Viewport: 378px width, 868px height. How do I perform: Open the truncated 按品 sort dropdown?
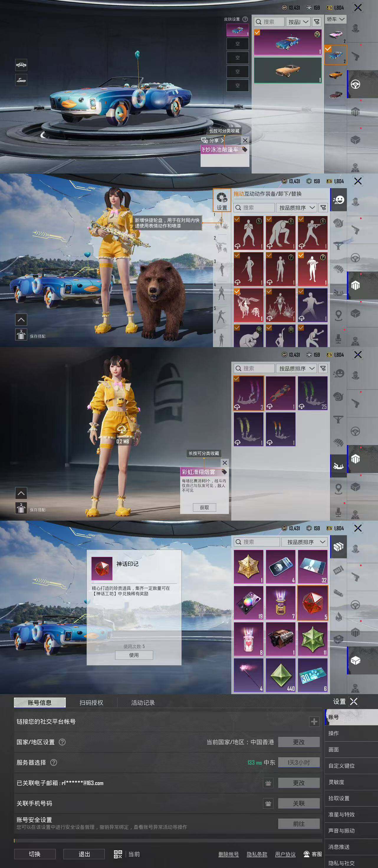(x=298, y=22)
